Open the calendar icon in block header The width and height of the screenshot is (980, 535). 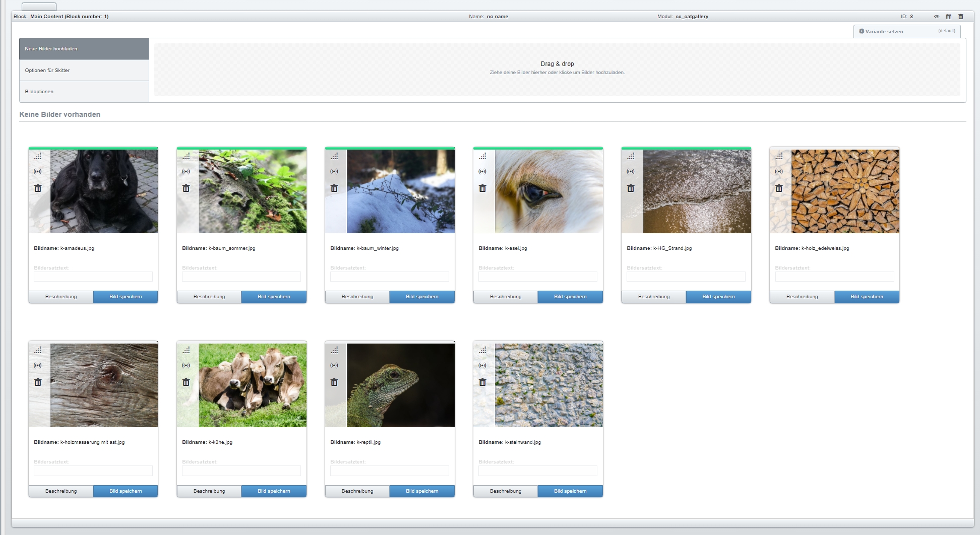pyautogui.click(x=948, y=17)
